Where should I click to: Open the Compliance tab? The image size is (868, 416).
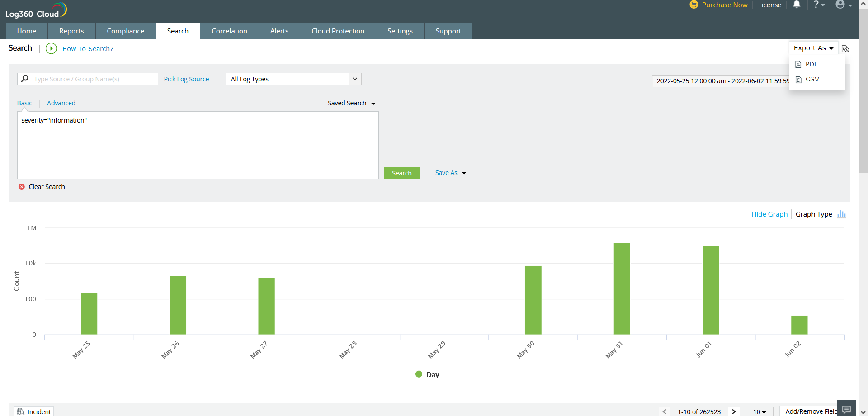[125, 31]
